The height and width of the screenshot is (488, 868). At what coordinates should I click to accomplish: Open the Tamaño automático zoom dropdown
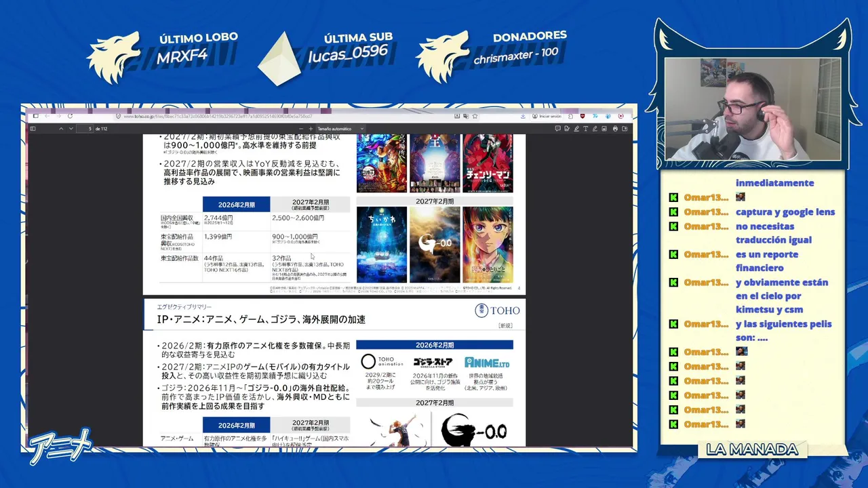340,129
